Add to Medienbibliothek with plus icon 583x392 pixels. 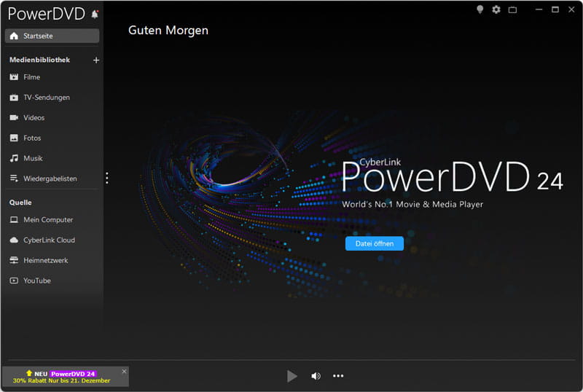pos(96,60)
